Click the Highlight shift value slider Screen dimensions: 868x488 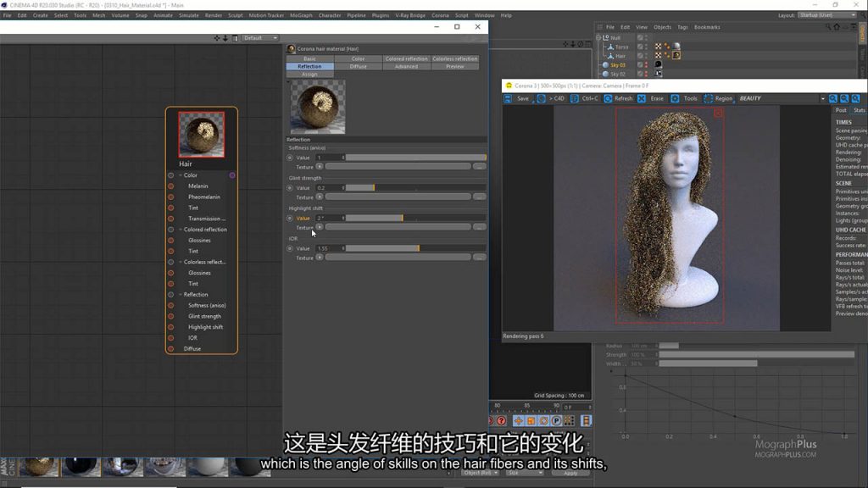click(x=415, y=218)
